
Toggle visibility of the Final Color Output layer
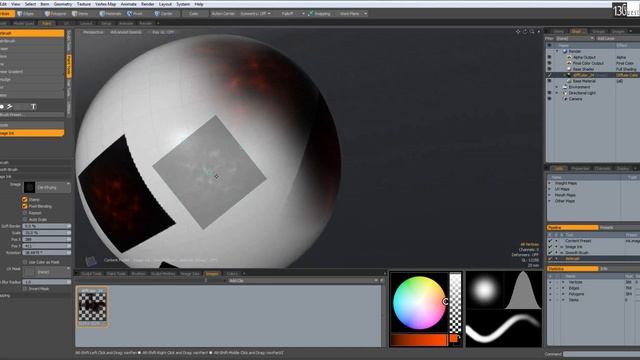point(549,63)
